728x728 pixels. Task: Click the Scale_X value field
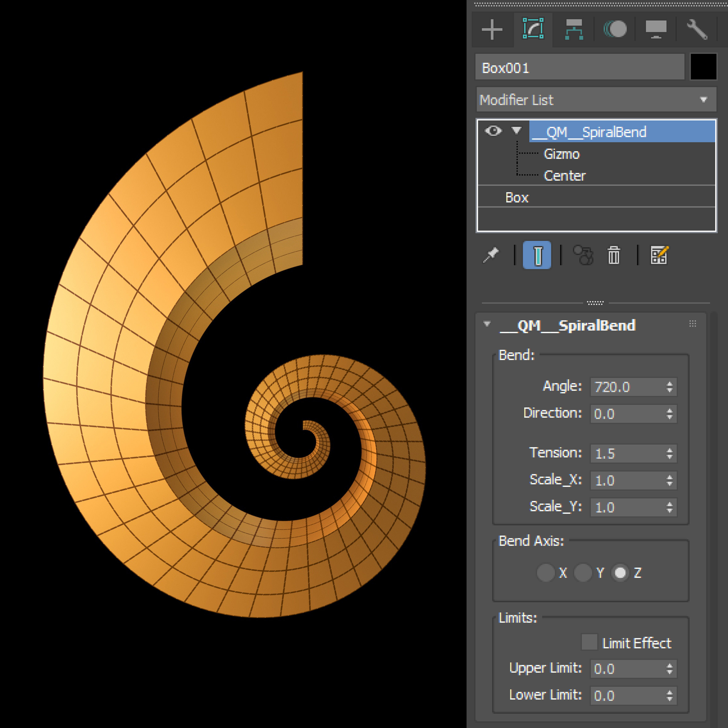point(627,480)
